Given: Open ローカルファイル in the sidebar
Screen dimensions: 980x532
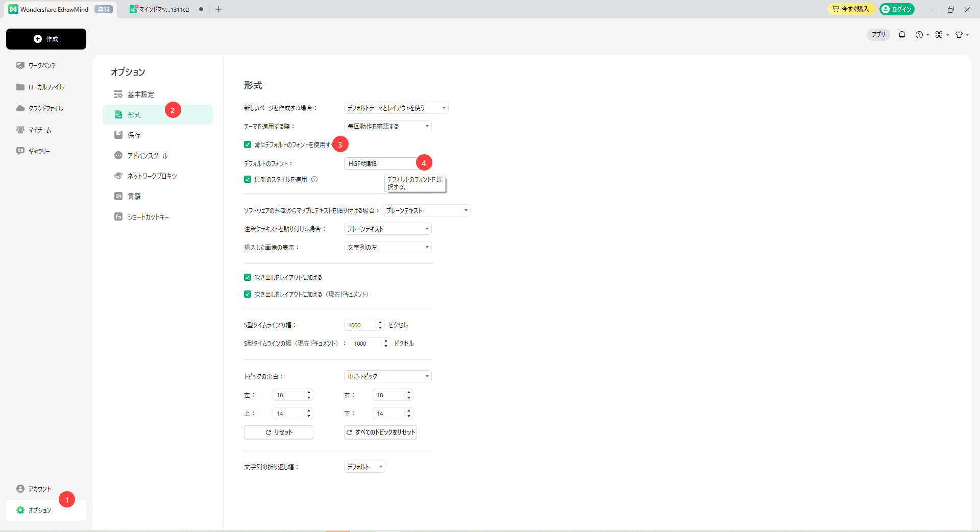Looking at the screenshot, I should pyautogui.click(x=46, y=87).
